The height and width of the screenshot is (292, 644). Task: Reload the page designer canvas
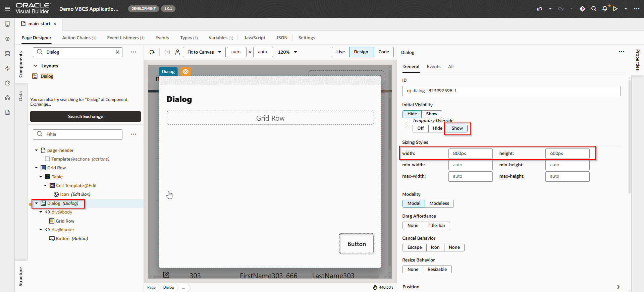click(152, 52)
